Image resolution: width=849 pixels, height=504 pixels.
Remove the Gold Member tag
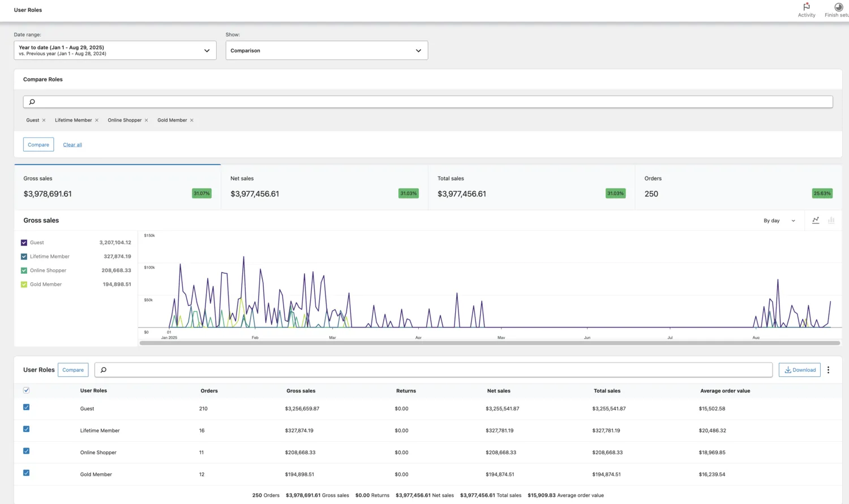pos(192,120)
